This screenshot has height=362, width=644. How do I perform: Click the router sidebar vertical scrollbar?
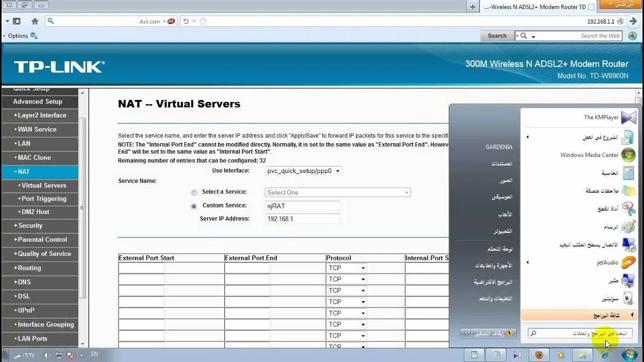coord(83,208)
